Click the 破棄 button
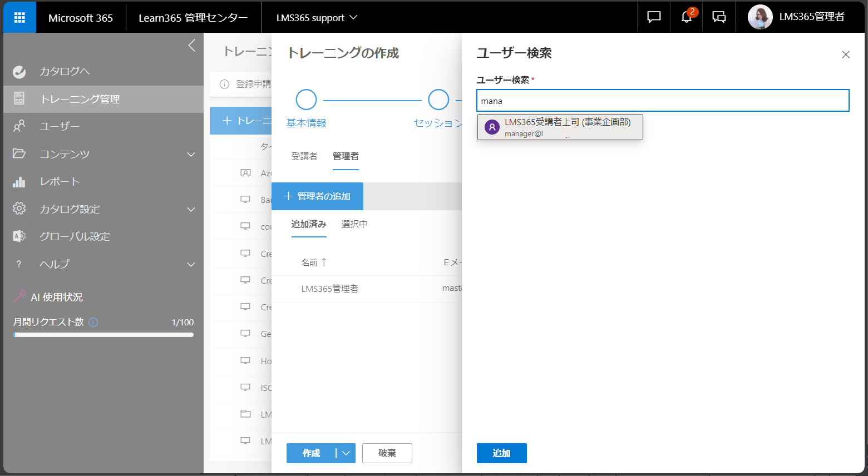The width and height of the screenshot is (868, 476). pos(387,453)
